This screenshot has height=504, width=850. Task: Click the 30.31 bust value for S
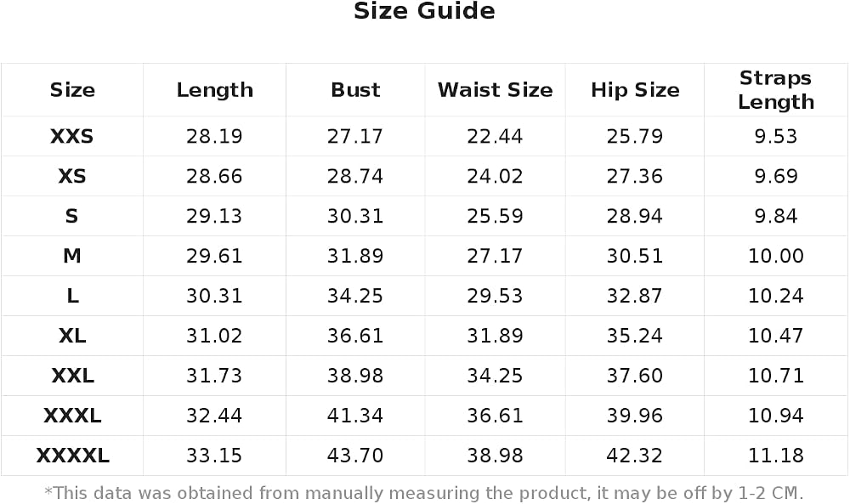[355, 216]
